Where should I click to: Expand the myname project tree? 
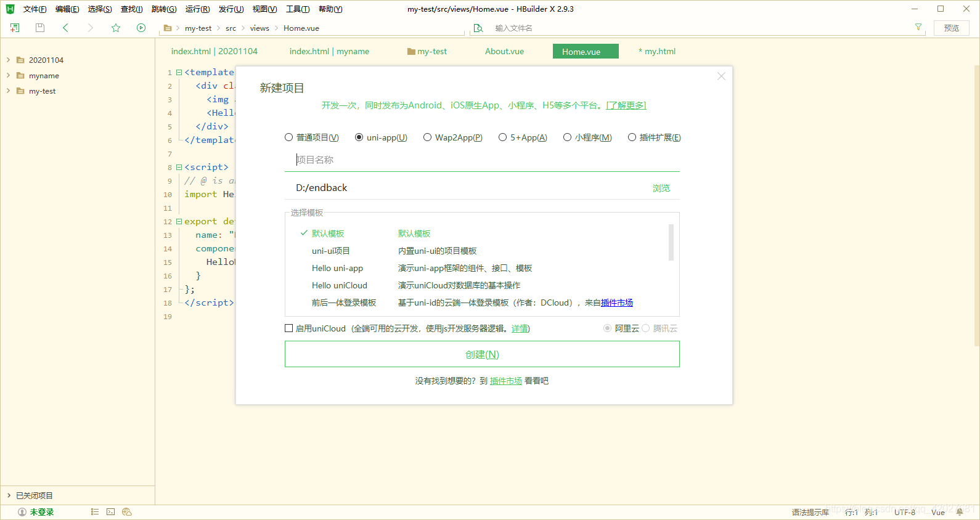click(8, 75)
